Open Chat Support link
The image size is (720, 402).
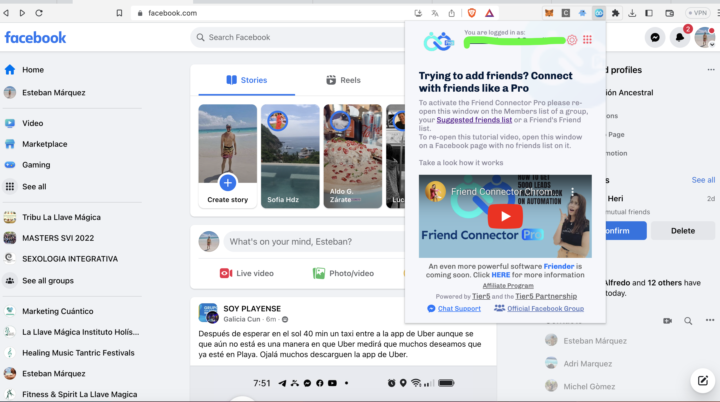459,309
